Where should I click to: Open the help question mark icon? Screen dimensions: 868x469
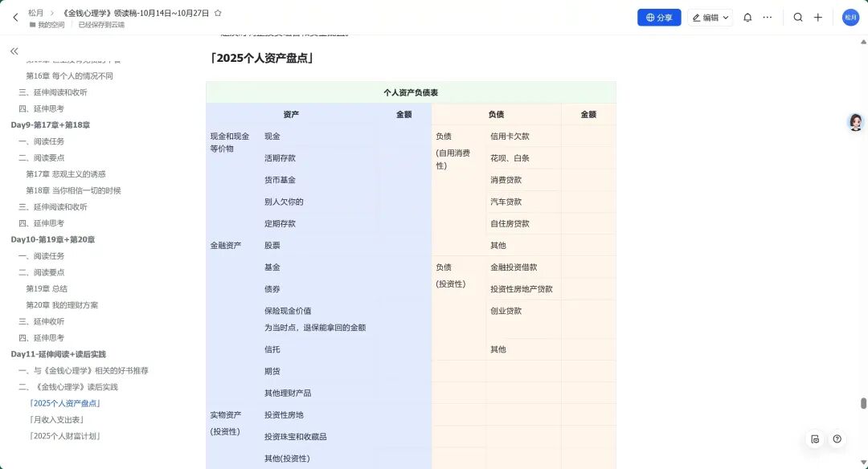click(x=837, y=439)
